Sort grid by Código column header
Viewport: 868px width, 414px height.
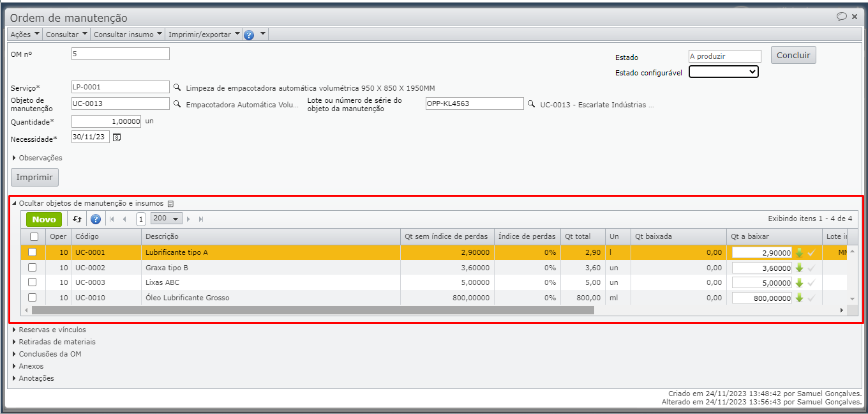point(106,236)
